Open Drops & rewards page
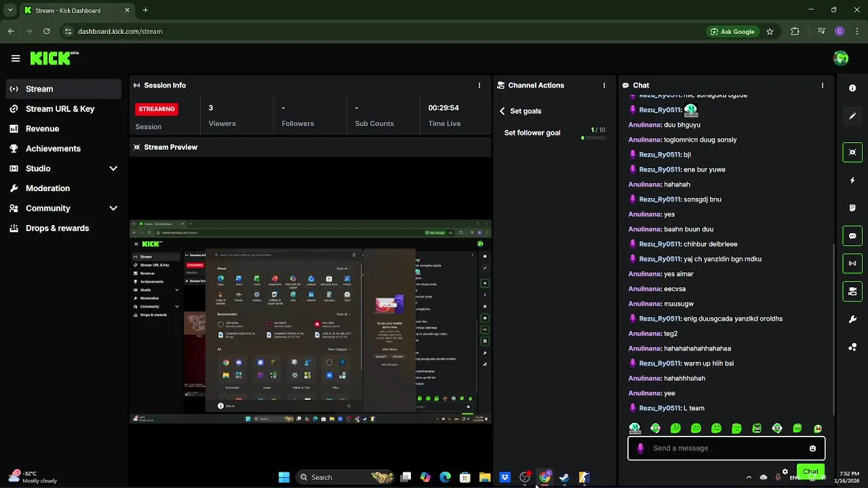The width and height of the screenshot is (868, 488). [64, 228]
